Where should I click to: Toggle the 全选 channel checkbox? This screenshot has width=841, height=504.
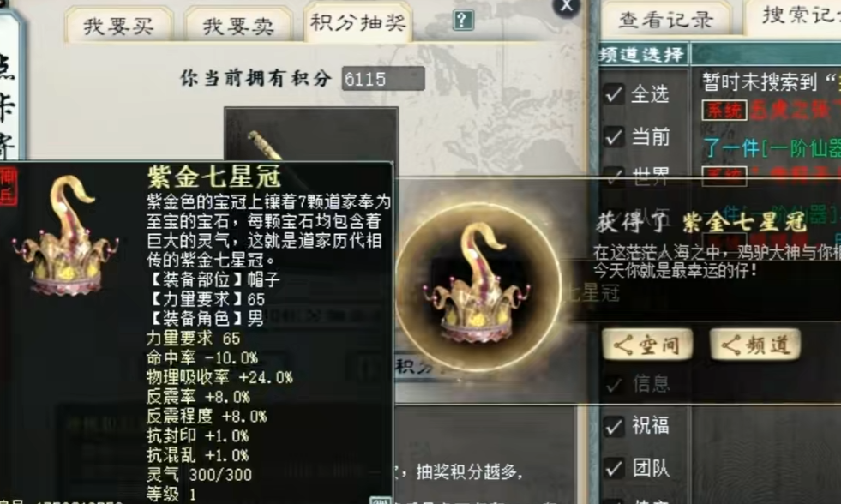click(x=614, y=94)
